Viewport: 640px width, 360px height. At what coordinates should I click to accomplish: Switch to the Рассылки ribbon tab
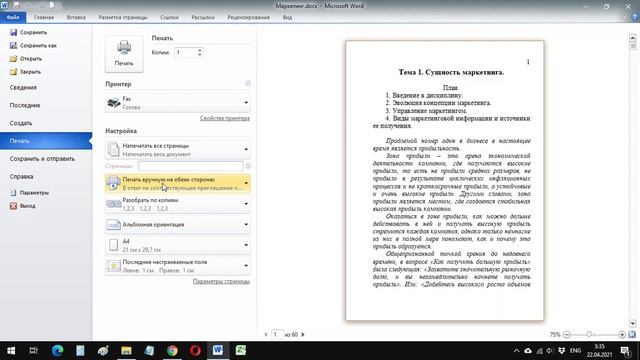pos(203,17)
